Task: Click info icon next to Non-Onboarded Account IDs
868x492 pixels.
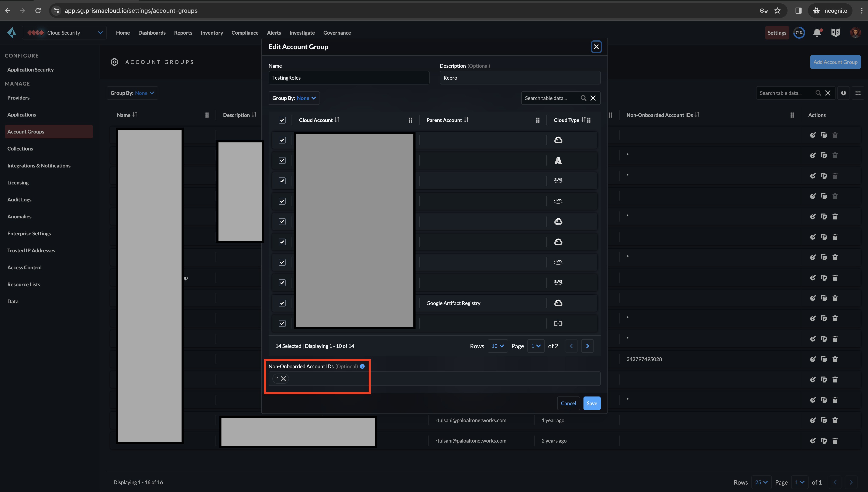Action: 362,366
